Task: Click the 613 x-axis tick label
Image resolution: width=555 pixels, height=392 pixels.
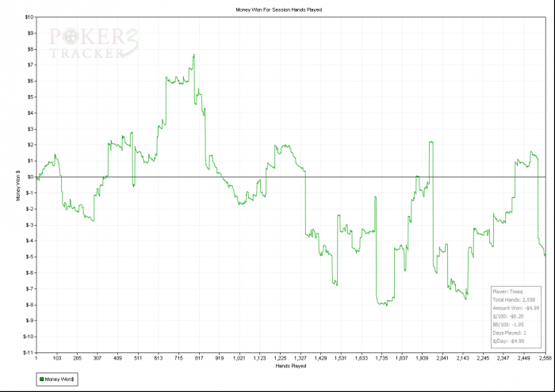Action: (159, 358)
